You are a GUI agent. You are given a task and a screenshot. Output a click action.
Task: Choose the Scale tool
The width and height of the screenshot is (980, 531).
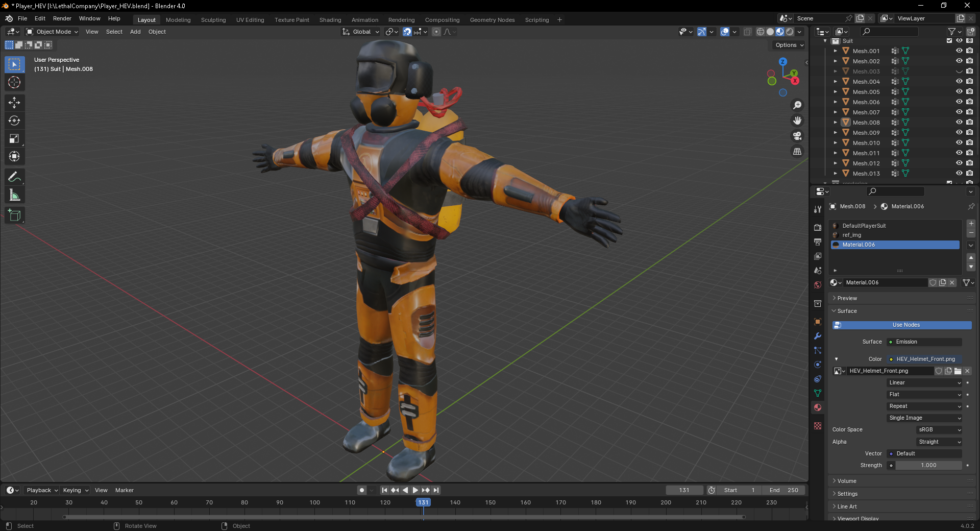pos(14,138)
